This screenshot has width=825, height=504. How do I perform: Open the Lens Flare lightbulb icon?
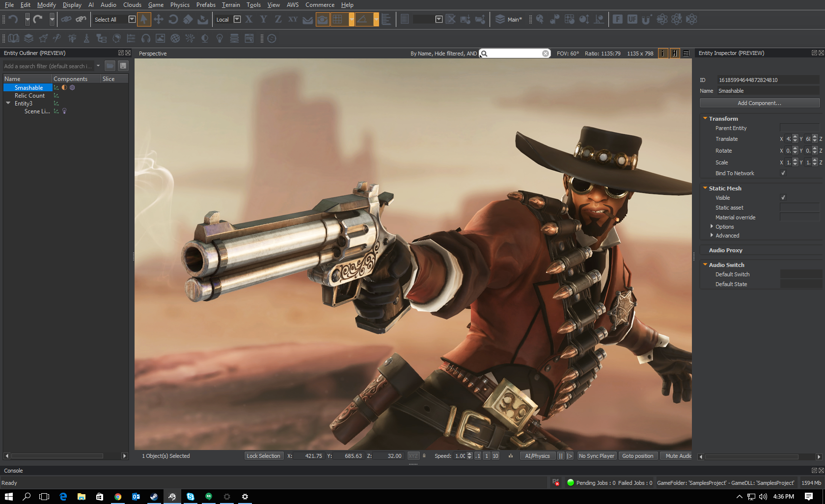(x=220, y=38)
